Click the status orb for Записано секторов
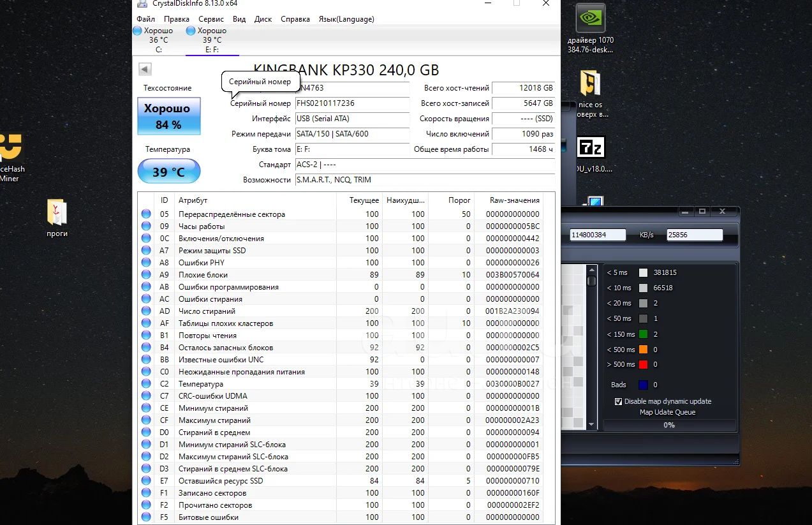The image size is (812, 525). tap(147, 493)
